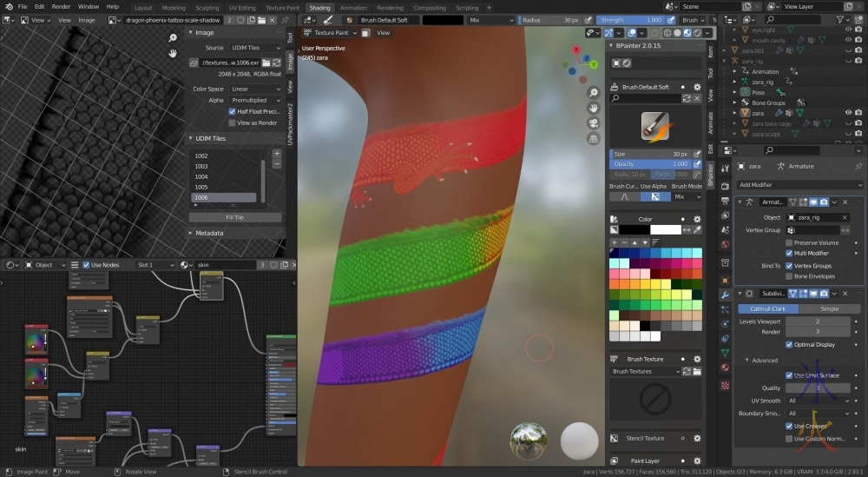Add a UDIM tile with plus button
This screenshot has height=477, width=868.
[x=277, y=153]
